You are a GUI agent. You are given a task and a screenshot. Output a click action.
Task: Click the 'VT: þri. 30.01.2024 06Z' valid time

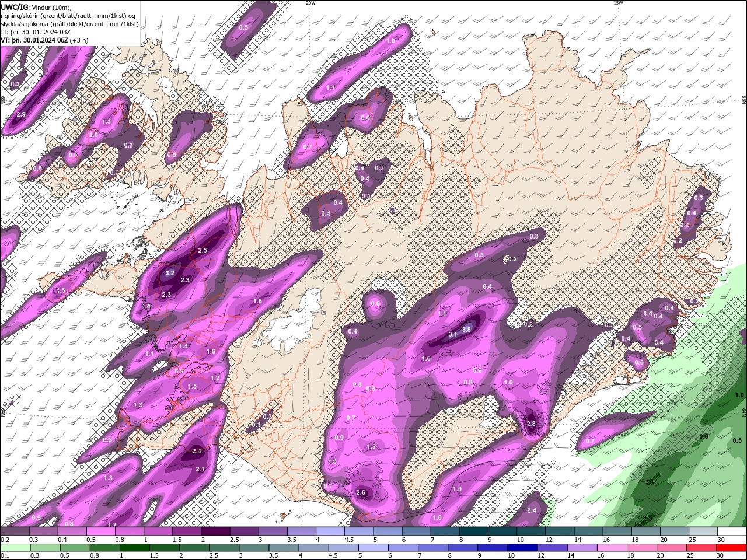[34, 40]
